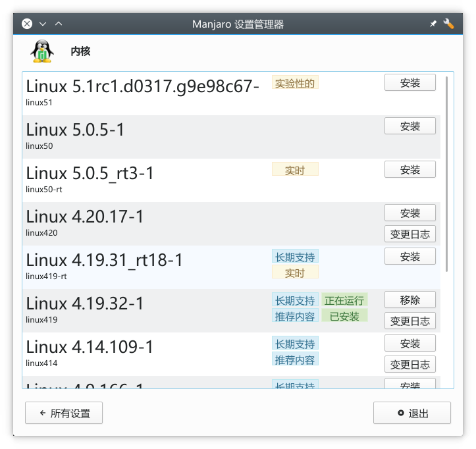The width and height of the screenshot is (476, 449).
Task: Open changelog for Linux 4.14.109-1
Action: [410, 364]
